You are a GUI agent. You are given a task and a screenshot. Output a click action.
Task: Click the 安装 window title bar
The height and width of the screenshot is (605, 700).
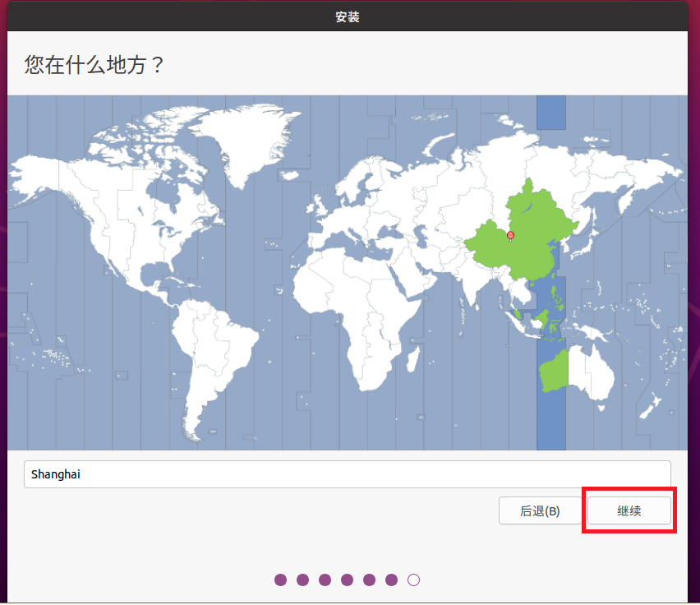[x=348, y=16]
